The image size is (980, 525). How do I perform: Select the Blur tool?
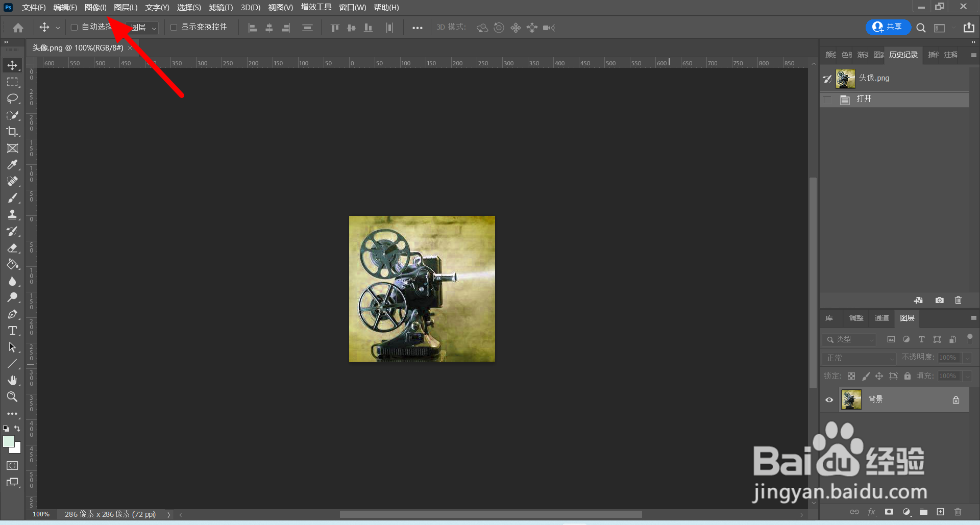click(x=12, y=281)
